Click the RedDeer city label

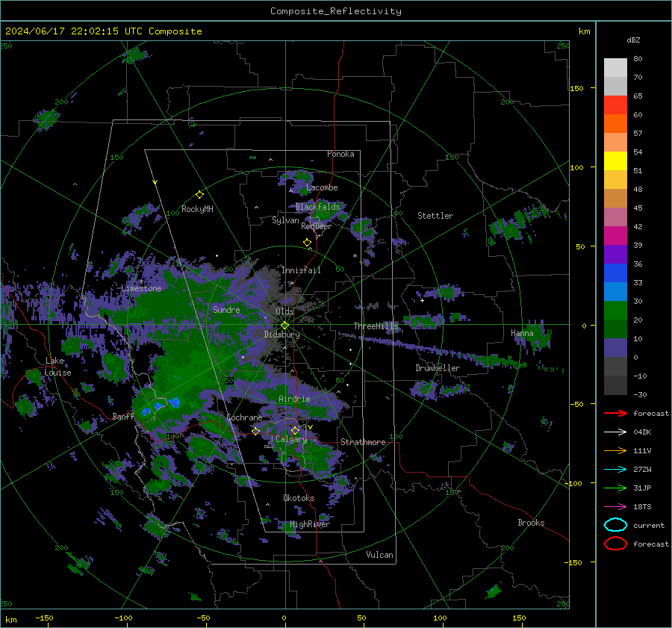click(x=317, y=226)
